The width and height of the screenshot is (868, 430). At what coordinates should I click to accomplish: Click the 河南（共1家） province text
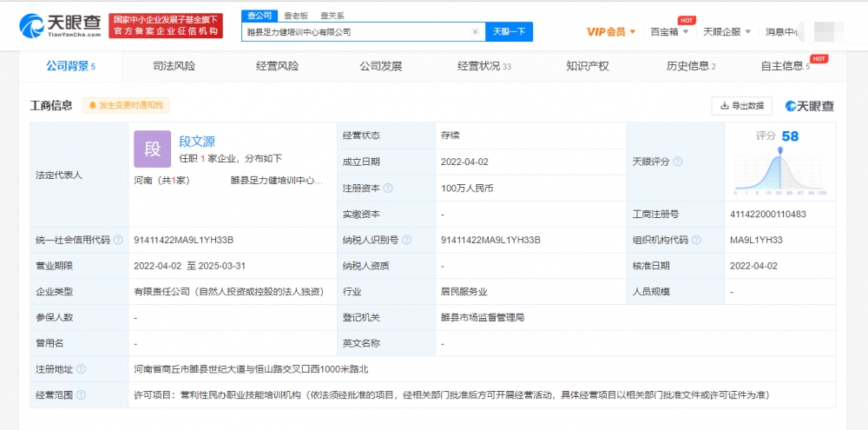162,180
